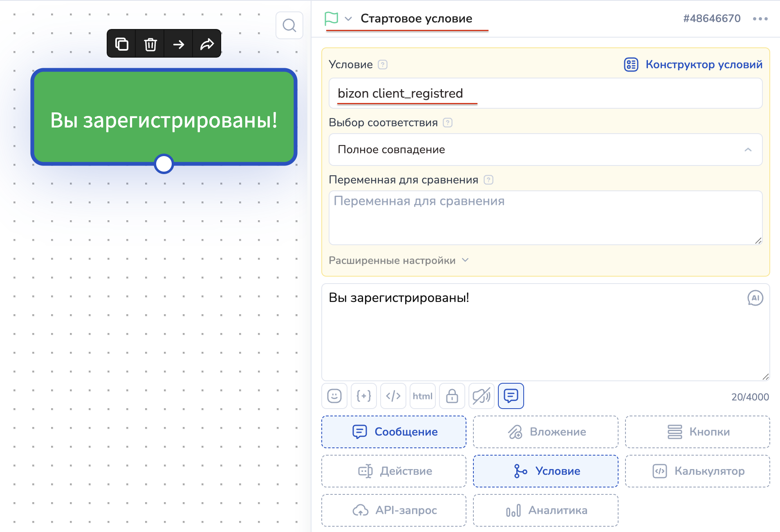
Task: Open the Полное совпадение dropdown
Action: (545, 150)
